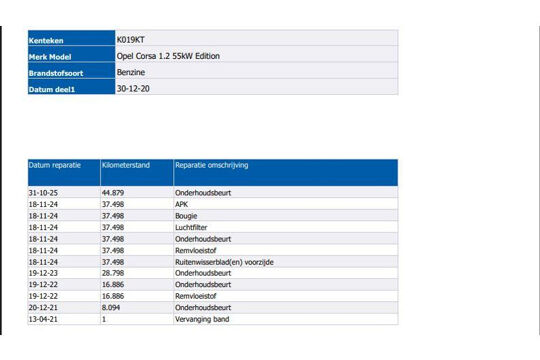Click the APK entry dated 18-11-24
Viewport: 540px width, 360px height.
(x=181, y=204)
